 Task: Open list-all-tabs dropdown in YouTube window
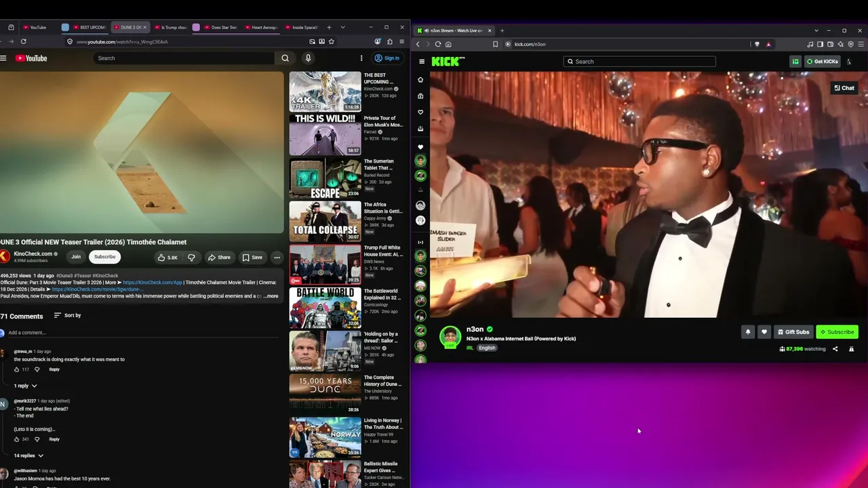342,28
